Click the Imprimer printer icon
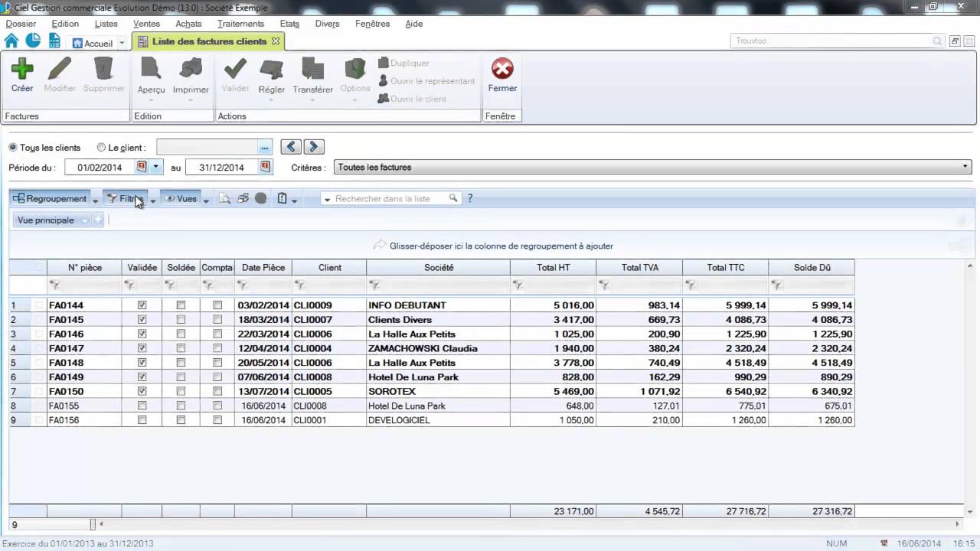This screenshot has height=551, width=980. [191, 69]
